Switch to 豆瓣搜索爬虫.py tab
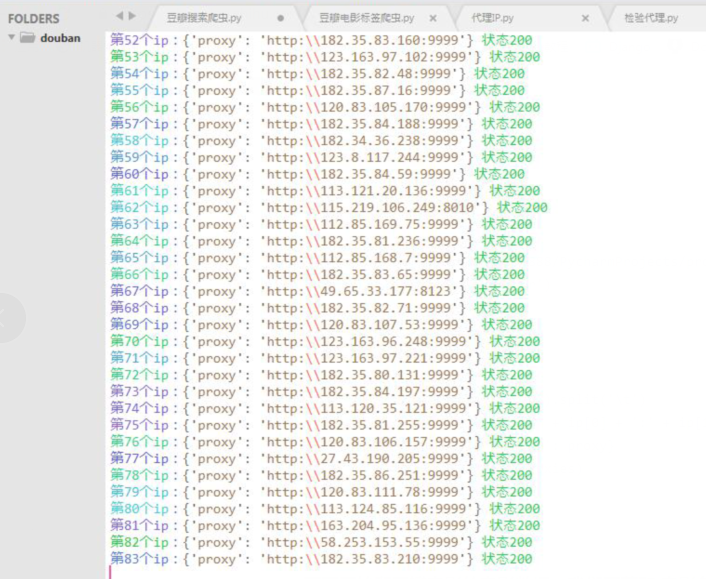 click(204, 18)
